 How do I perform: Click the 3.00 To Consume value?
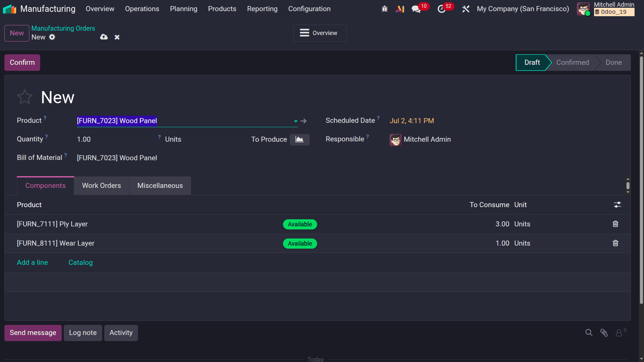tap(502, 224)
